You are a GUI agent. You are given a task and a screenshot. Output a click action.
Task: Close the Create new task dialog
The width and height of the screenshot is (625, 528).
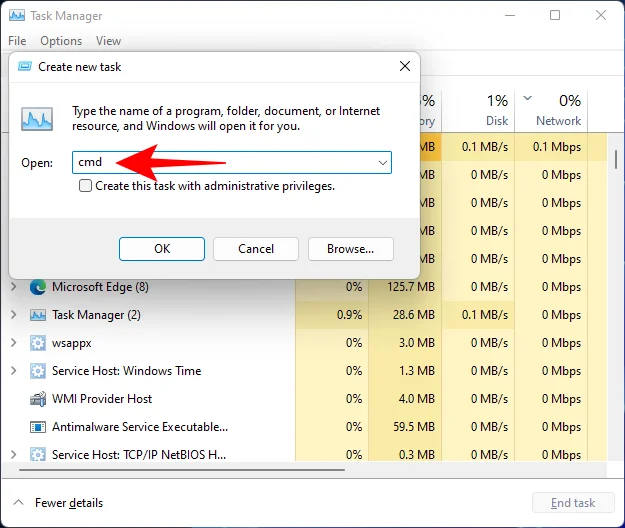pos(405,66)
